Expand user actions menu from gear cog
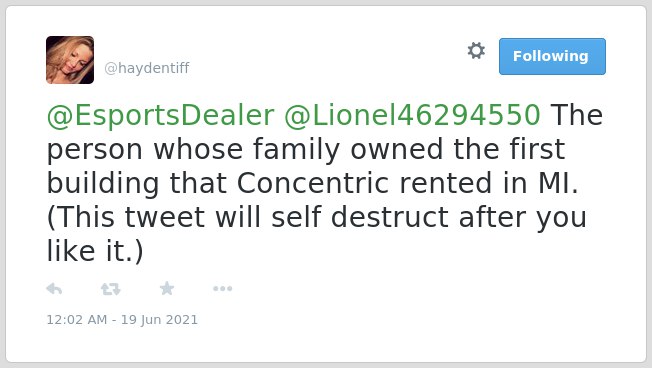The width and height of the screenshot is (652, 368). (x=476, y=51)
